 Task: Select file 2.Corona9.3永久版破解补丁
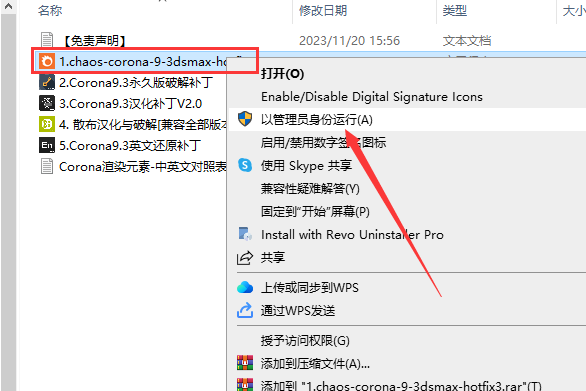[x=136, y=82]
